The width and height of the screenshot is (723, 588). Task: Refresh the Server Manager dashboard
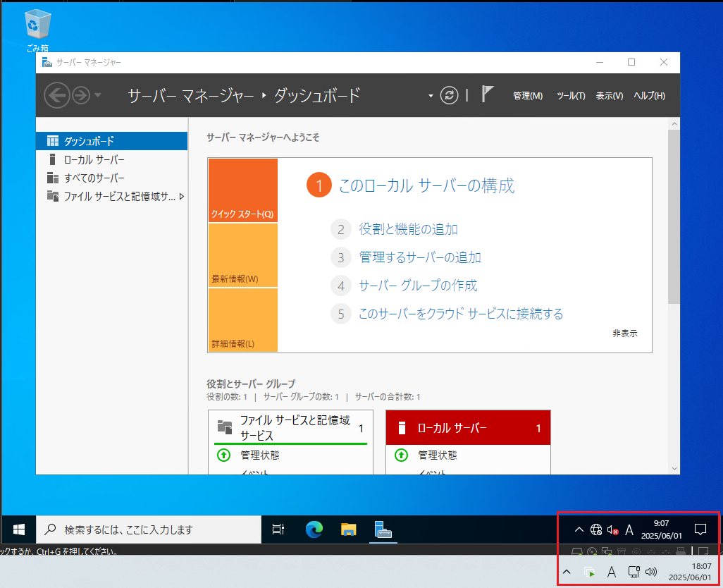click(449, 95)
